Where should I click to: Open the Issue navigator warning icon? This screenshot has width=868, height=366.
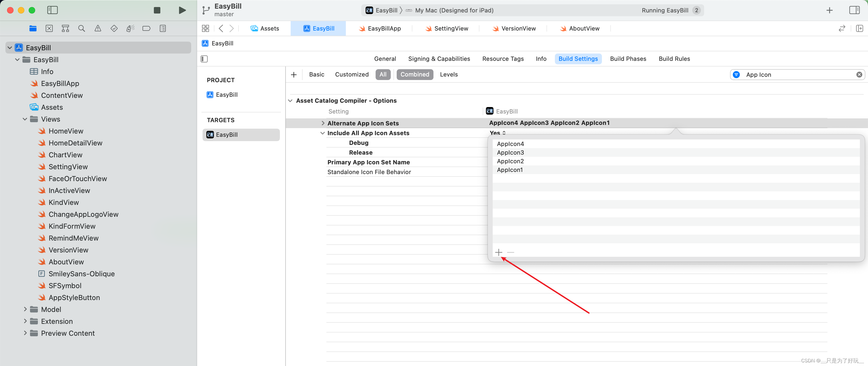point(98,28)
